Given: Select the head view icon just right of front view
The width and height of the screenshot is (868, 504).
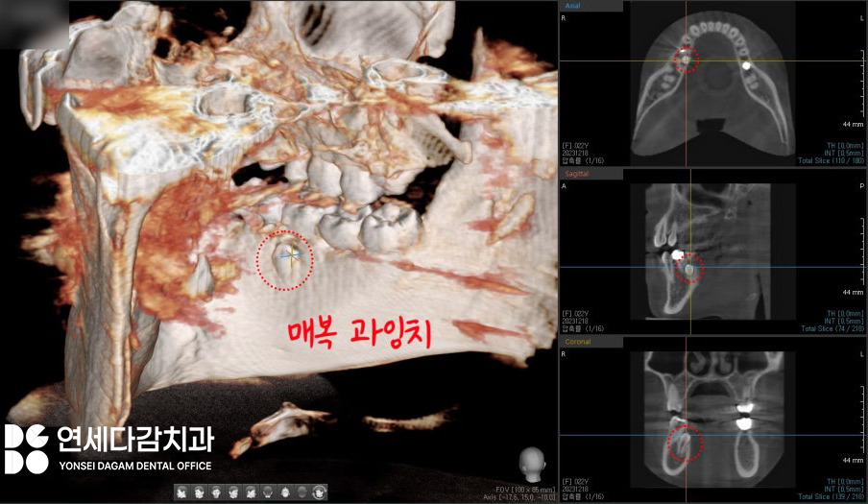Looking at the screenshot, I should pyautogui.click(x=233, y=492).
